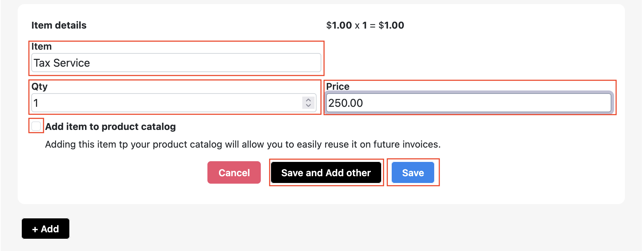Screen dimensions: 644x251
Task: Click the product catalog help description text
Action: [243, 145]
